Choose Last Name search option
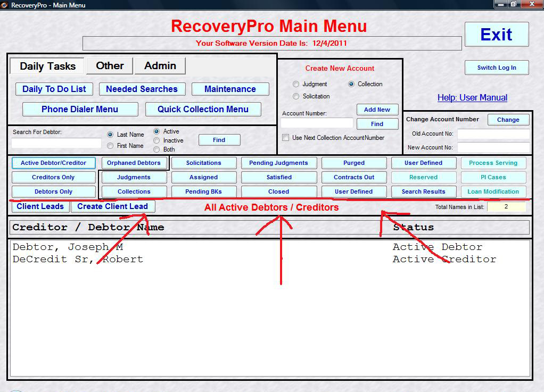 point(110,135)
